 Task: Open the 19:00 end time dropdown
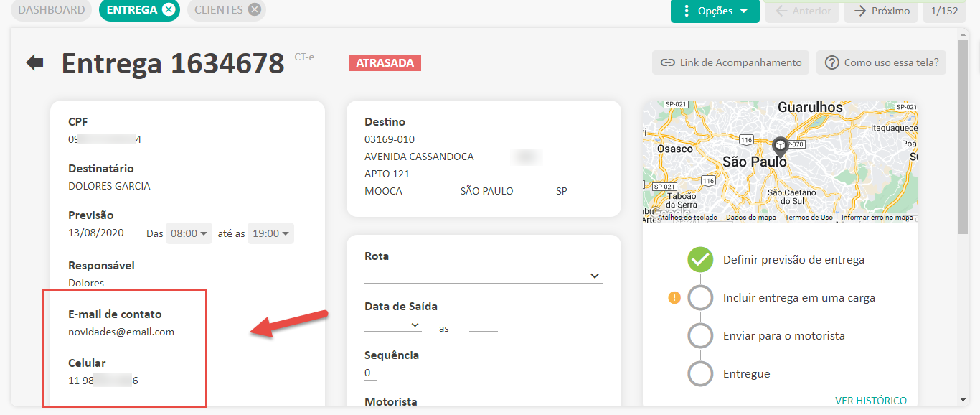coord(270,233)
